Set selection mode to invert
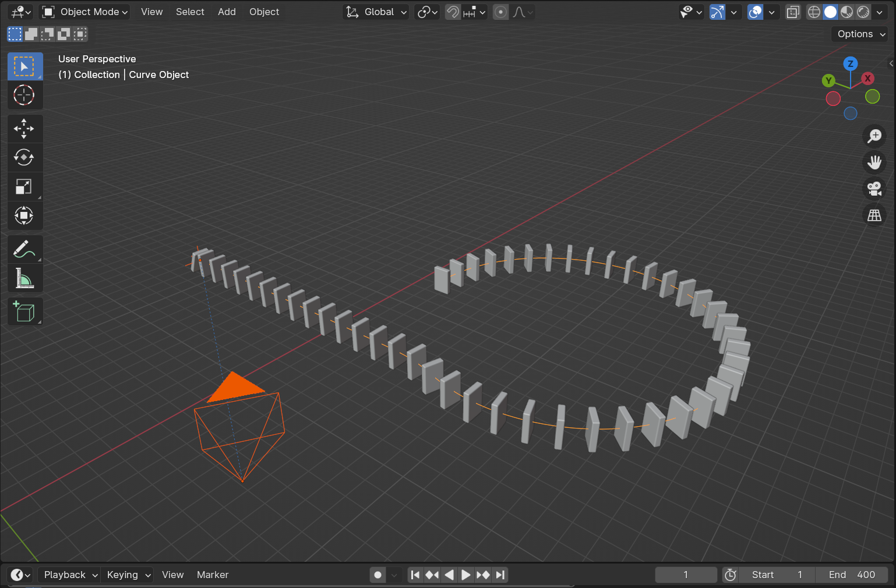Image resolution: width=896 pixels, height=588 pixels. coord(64,34)
